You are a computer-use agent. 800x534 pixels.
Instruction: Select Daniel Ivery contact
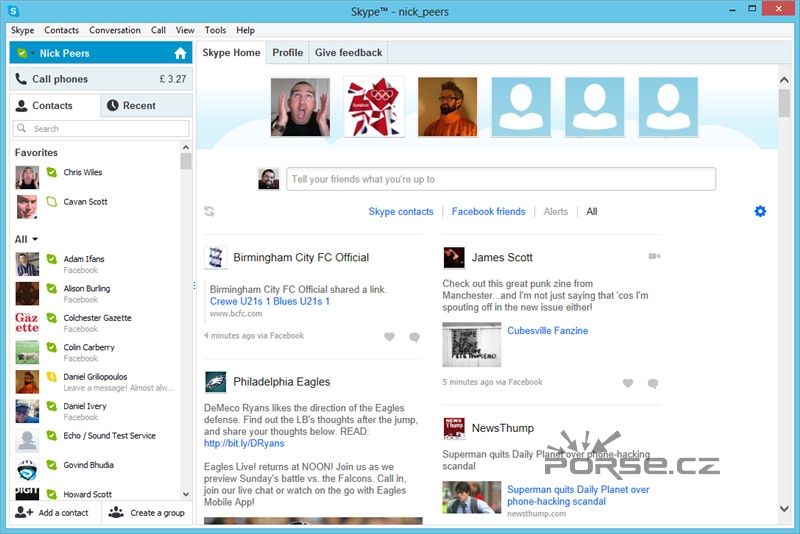click(95, 411)
